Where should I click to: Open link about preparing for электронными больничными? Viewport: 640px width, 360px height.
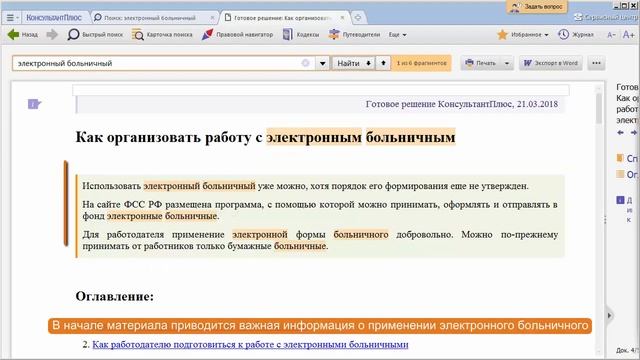250,344
